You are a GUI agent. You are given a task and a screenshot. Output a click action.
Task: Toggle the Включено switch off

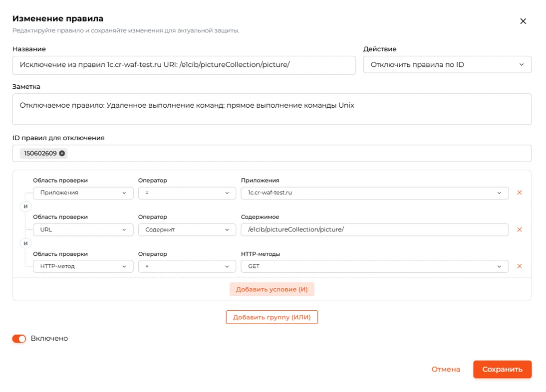coord(19,339)
